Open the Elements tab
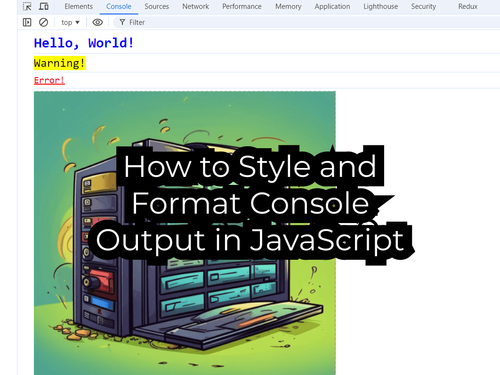The width and height of the screenshot is (500, 375). 79,6
